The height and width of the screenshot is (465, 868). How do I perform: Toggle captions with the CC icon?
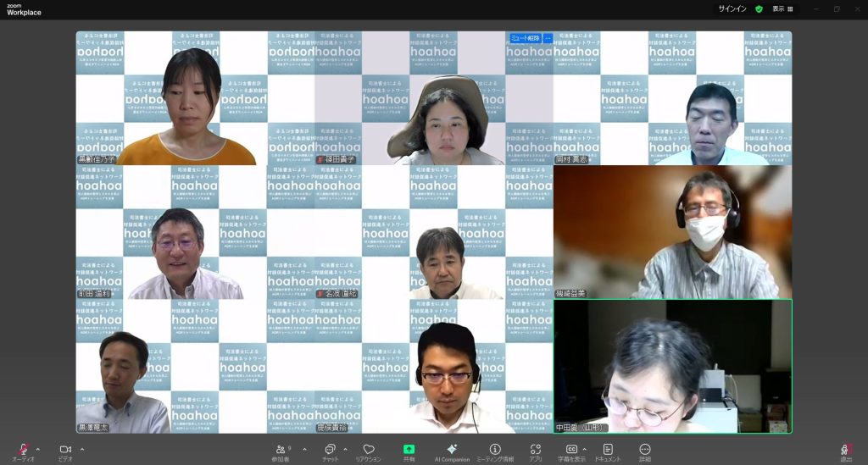click(x=571, y=449)
